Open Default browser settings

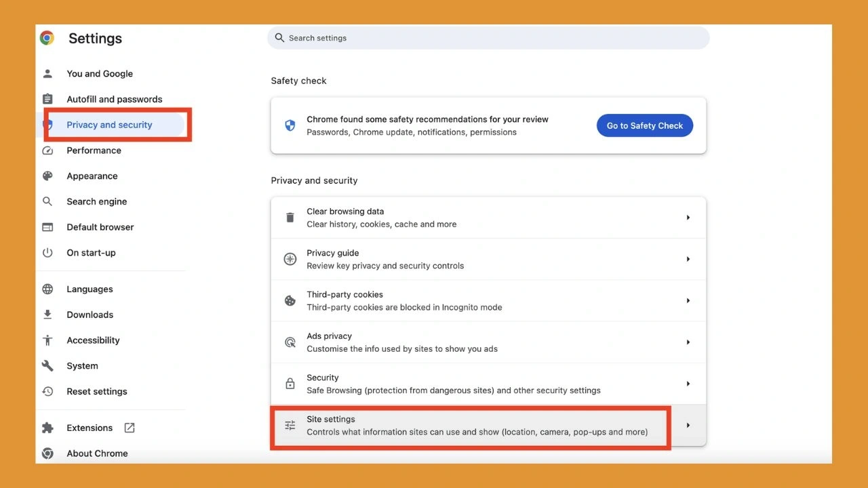tap(100, 227)
